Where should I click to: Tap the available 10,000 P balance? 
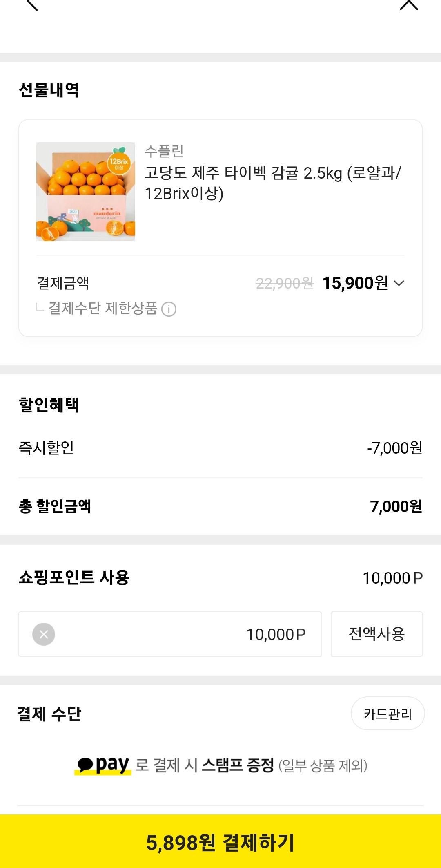[x=392, y=578]
